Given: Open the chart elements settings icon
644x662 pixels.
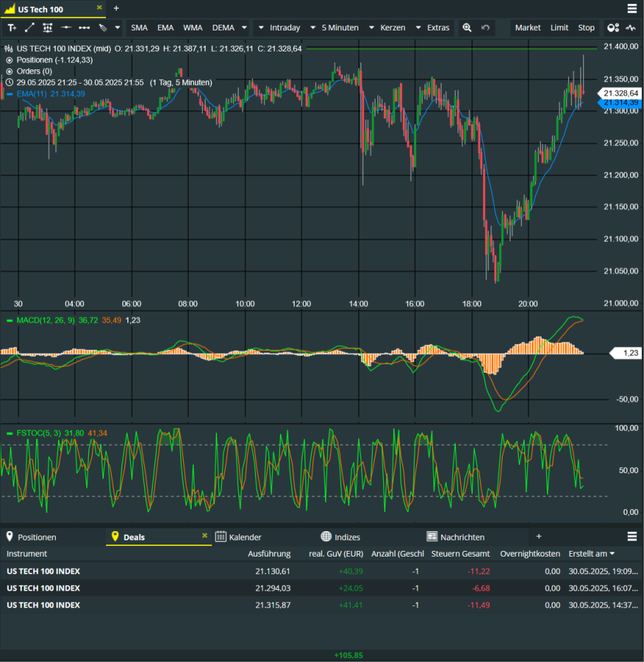Looking at the screenshot, I should [x=613, y=28].
